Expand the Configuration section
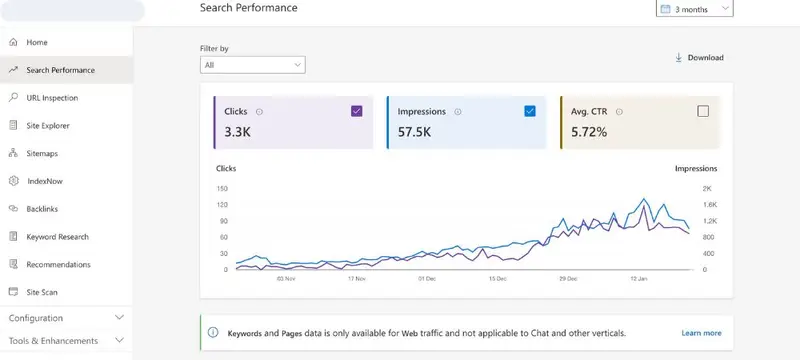The width and height of the screenshot is (800, 360). pos(66,318)
